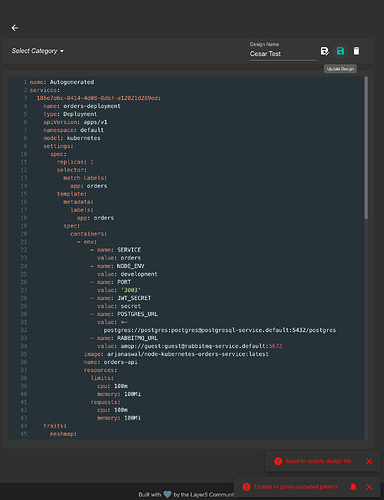This screenshot has height=500, width=384.
Task: Click the 'selector:' line
Action: pyautogui.click(x=72, y=170)
